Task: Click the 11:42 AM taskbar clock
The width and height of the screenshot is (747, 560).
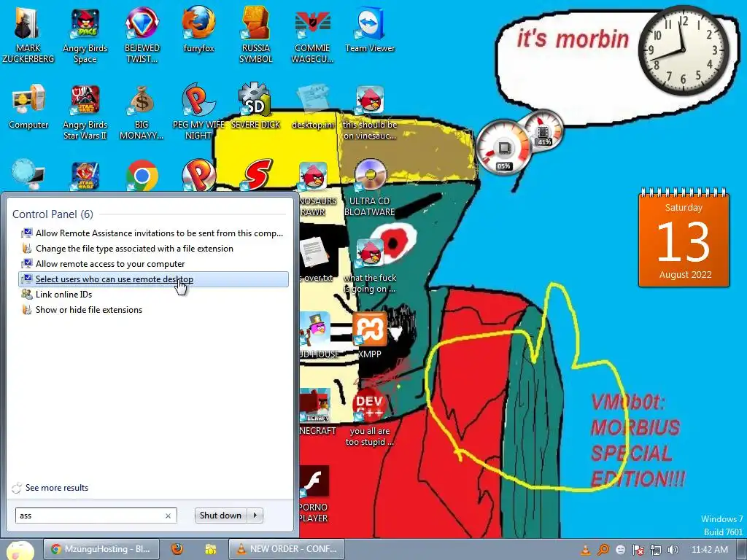Action: pos(710,550)
